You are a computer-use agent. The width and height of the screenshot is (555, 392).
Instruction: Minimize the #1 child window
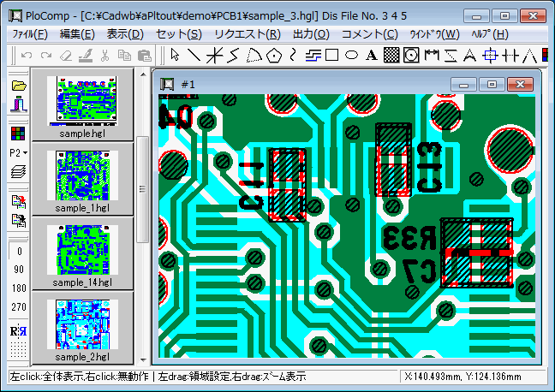click(x=464, y=85)
